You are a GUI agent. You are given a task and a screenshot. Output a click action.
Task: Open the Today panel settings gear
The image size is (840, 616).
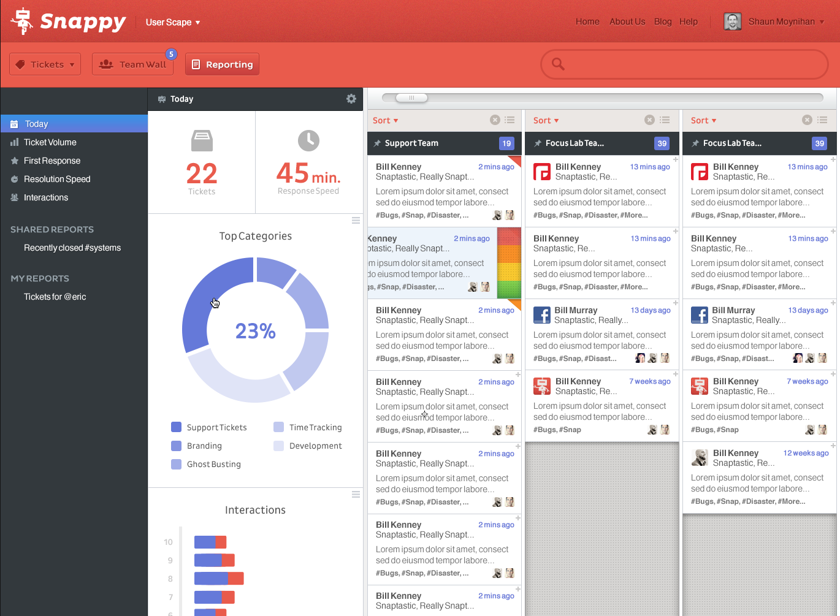(351, 99)
